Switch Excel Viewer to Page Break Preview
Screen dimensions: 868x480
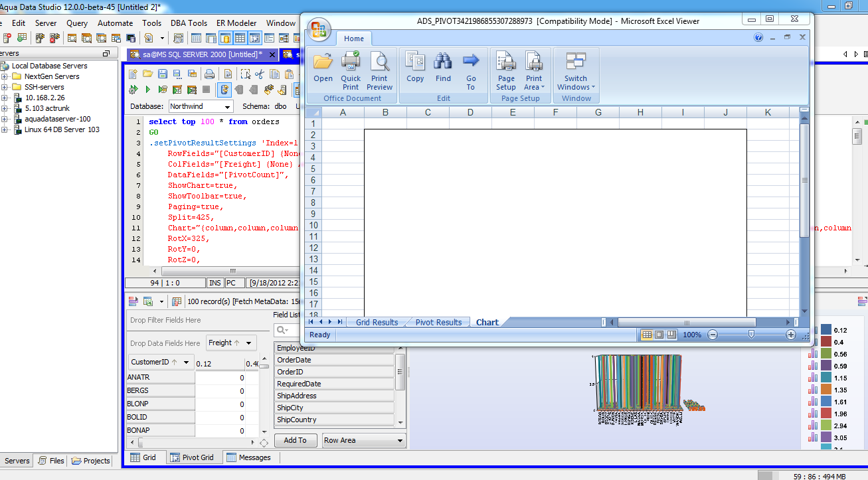pyautogui.click(x=671, y=335)
